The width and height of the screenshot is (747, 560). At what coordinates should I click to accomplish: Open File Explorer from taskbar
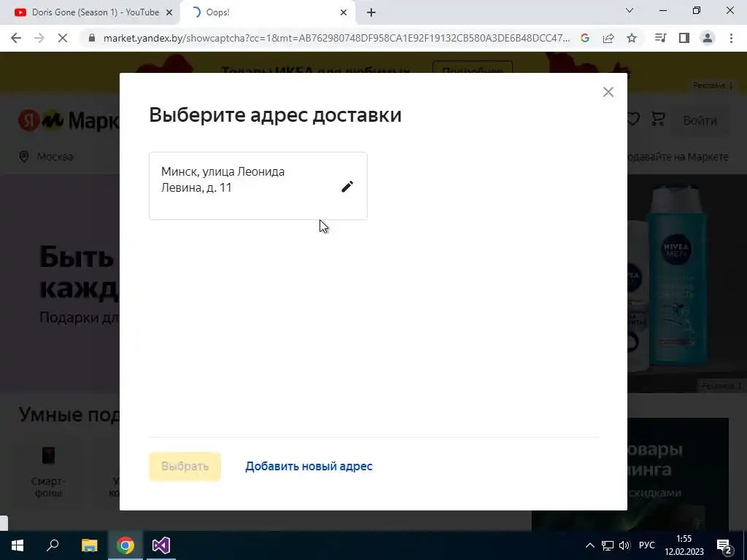click(x=89, y=545)
